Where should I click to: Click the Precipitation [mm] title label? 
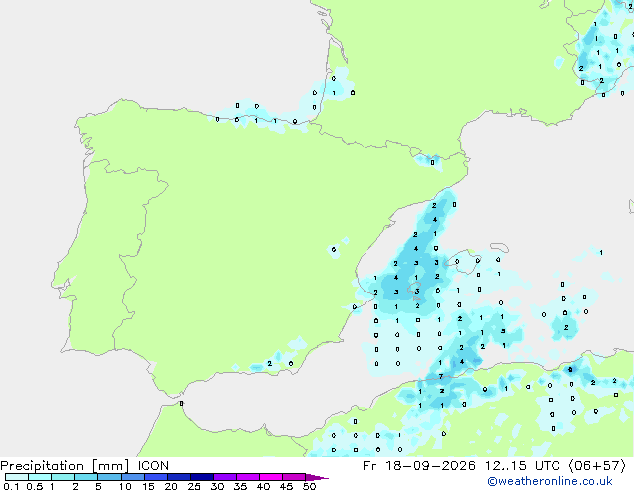coord(64,466)
